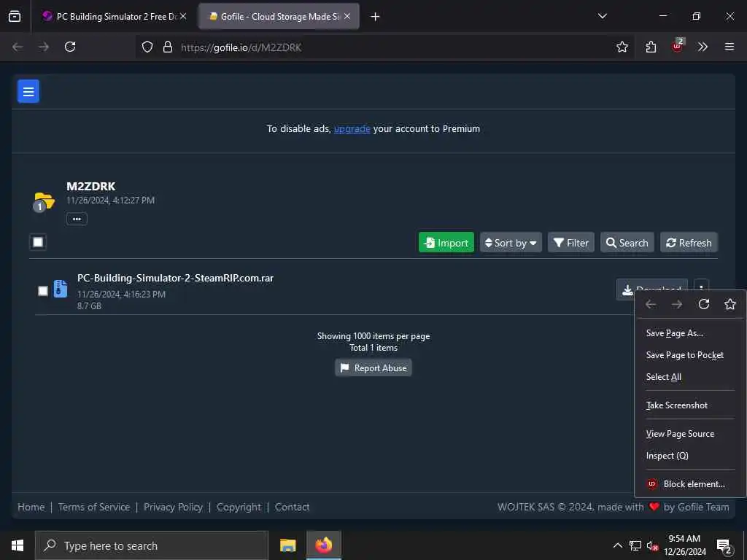Screen dimensions: 747x560
Task: Open the list all tabs chevron
Action: (602, 16)
